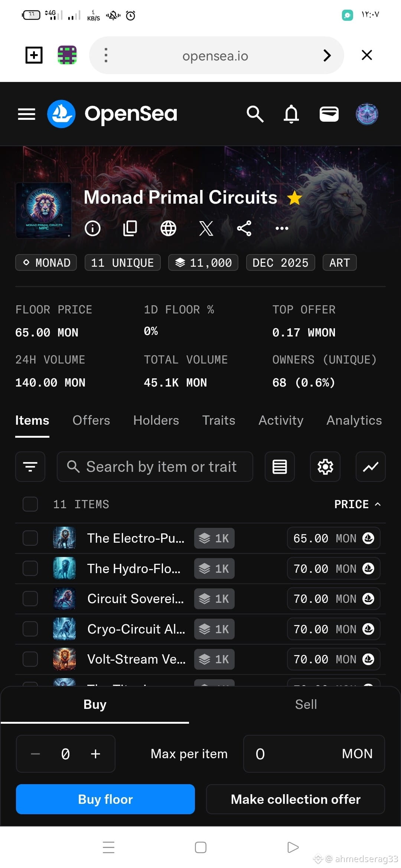Switch to the Holders tab
This screenshot has width=401, height=868.
tap(156, 420)
